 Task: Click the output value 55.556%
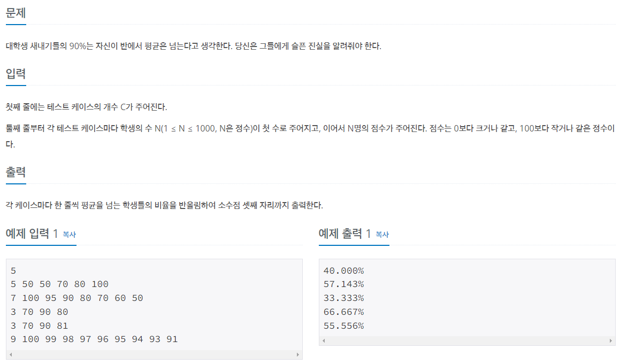(343, 326)
